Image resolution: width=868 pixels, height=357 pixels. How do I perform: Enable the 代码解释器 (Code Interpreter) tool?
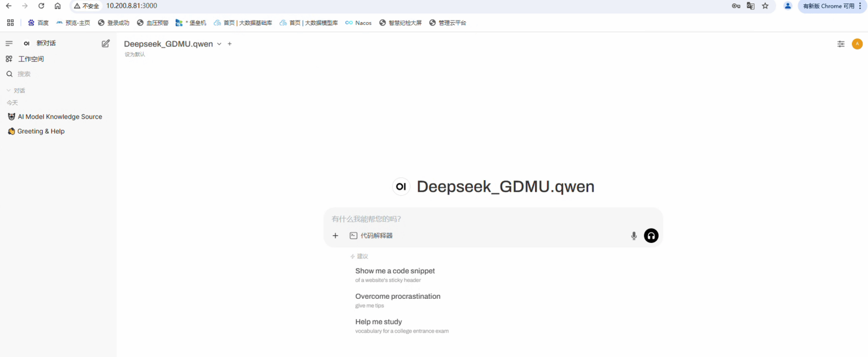coord(372,235)
